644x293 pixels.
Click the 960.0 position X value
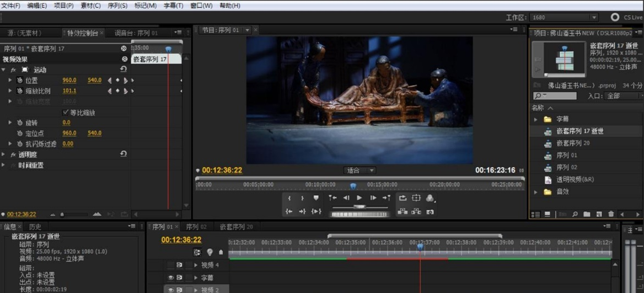pos(69,80)
